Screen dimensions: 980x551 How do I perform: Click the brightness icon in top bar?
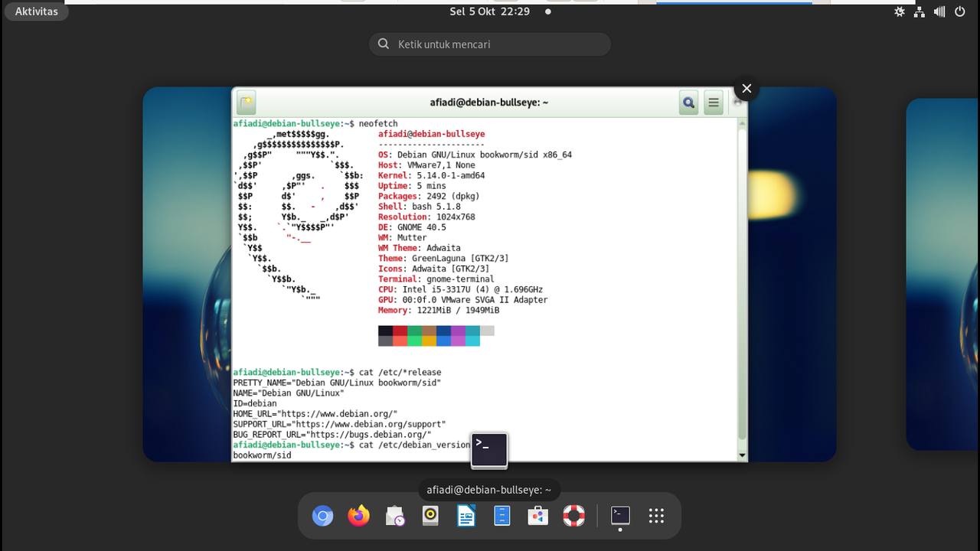pos(900,11)
